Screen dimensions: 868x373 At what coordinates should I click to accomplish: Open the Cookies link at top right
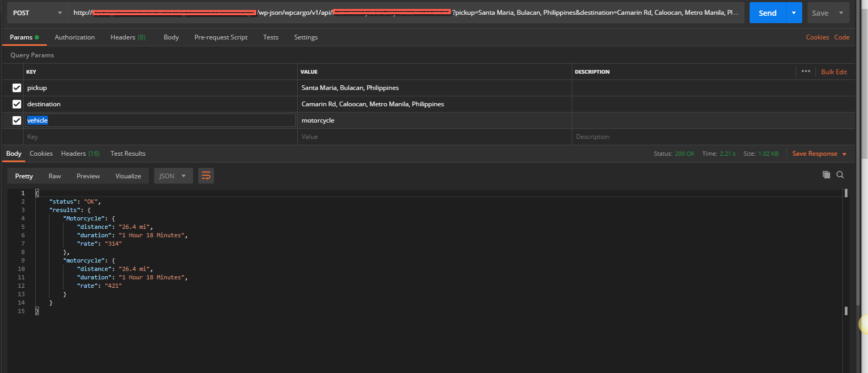tap(817, 37)
